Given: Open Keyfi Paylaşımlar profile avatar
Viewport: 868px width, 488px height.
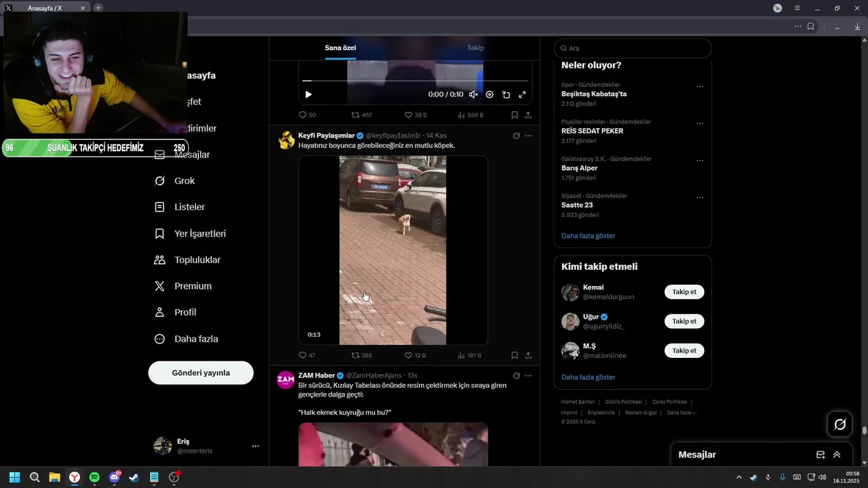Looking at the screenshot, I should tap(286, 140).
